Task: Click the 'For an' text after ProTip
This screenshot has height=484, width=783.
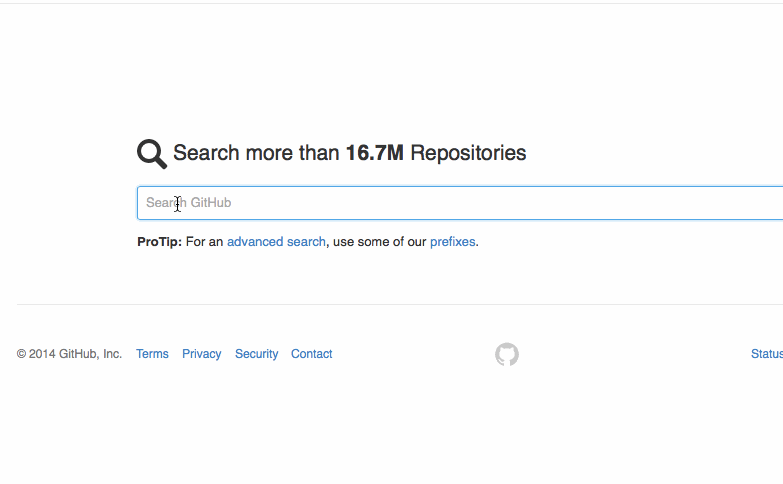Action: 204,242
